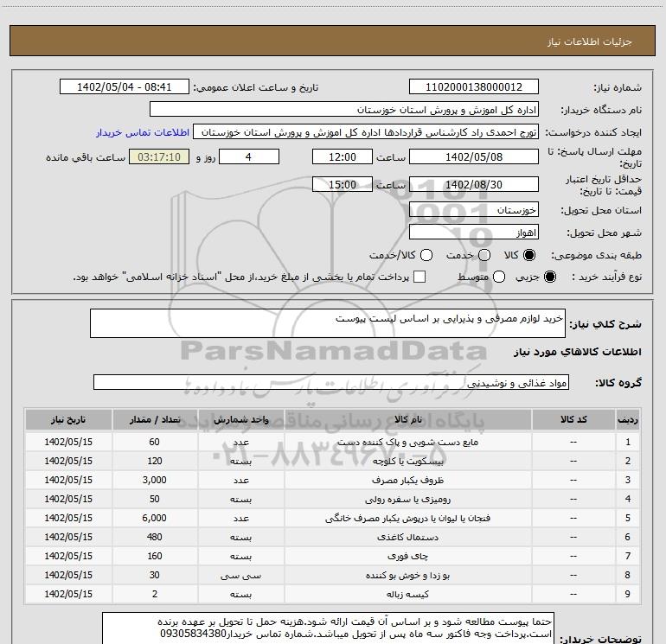Viewport: 666px width, 644px height.
Task: Click the general need description text box
Action: tap(328, 323)
